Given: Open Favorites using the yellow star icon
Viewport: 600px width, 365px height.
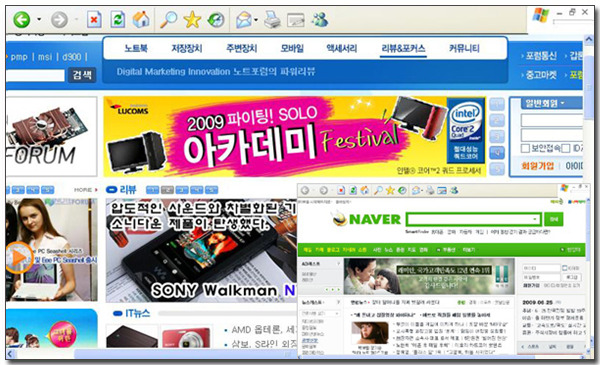Looking at the screenshot, I should point(192,20).
